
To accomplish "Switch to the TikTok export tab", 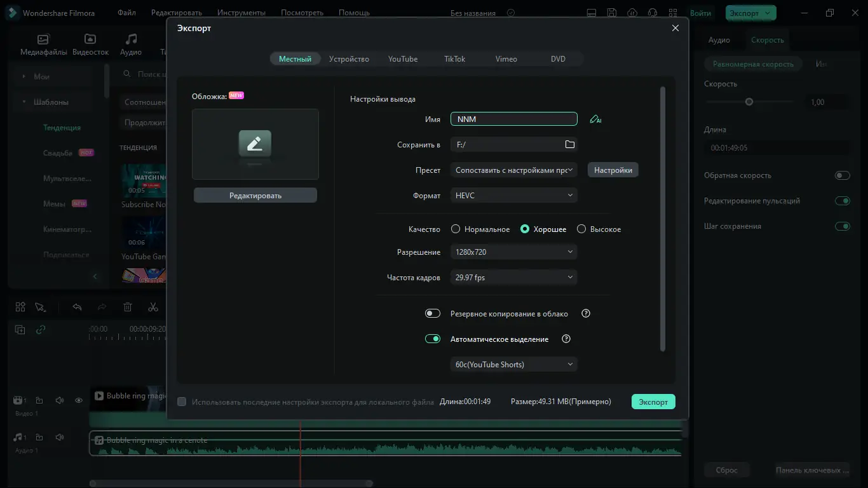I will (x=454, y=58).
